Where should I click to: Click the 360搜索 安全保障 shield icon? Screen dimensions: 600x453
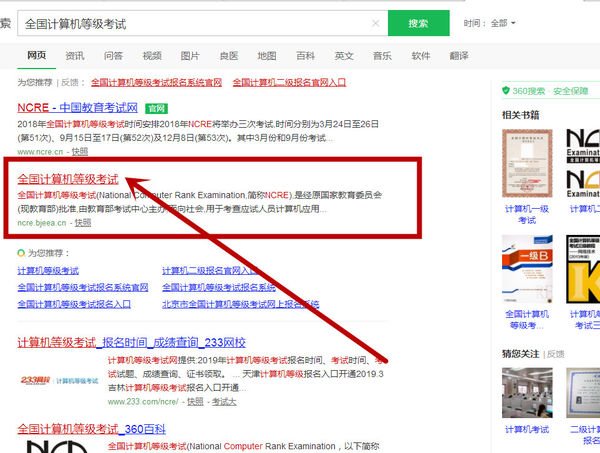coord(506,90)
